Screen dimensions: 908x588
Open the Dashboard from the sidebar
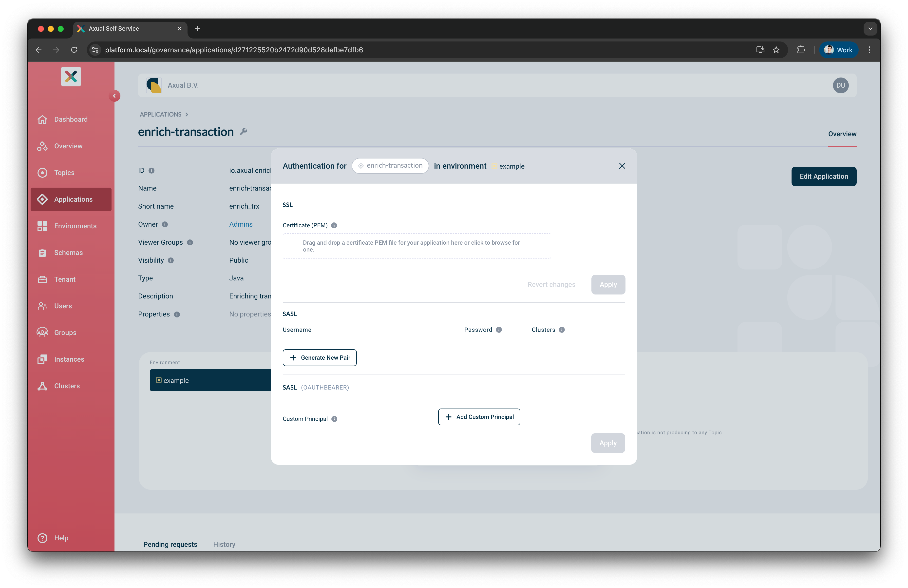(x=70, y=119)
